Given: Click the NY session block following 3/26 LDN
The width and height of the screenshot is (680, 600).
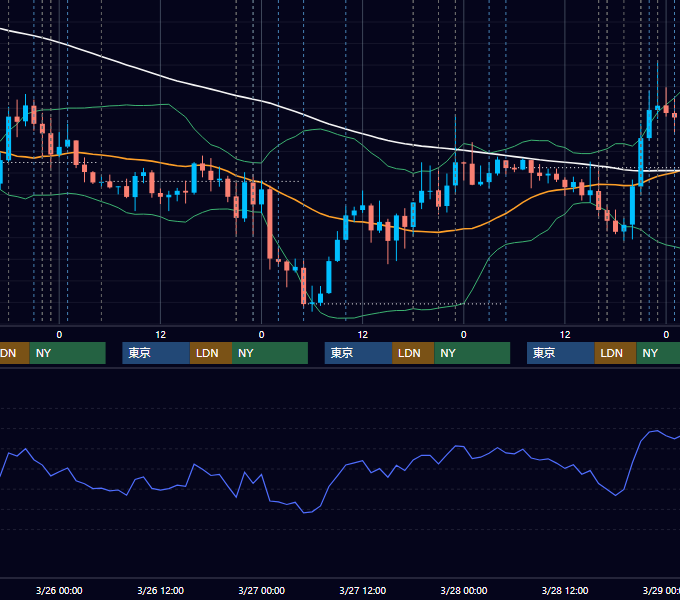Looking at the screenshot, I should [x=270, y=353].
